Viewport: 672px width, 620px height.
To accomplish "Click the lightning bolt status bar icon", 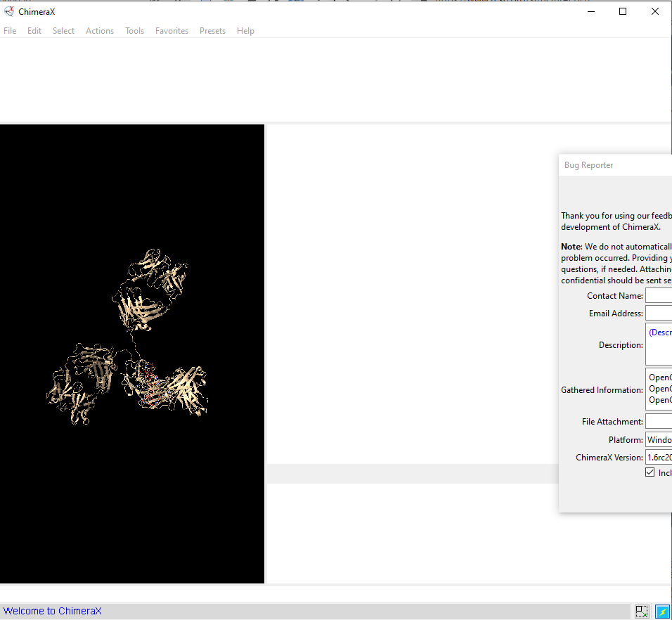I will pyautogui.click(x=662, y=611).
